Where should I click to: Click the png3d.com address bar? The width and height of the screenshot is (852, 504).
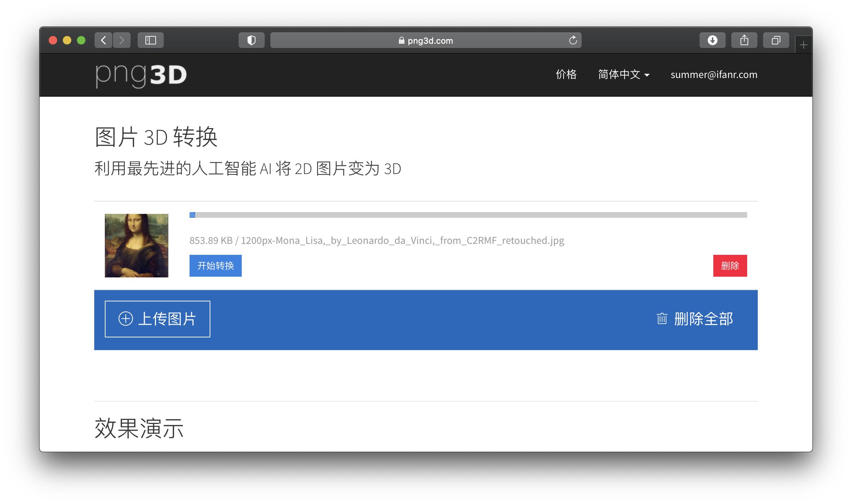[x=426, y=40]
